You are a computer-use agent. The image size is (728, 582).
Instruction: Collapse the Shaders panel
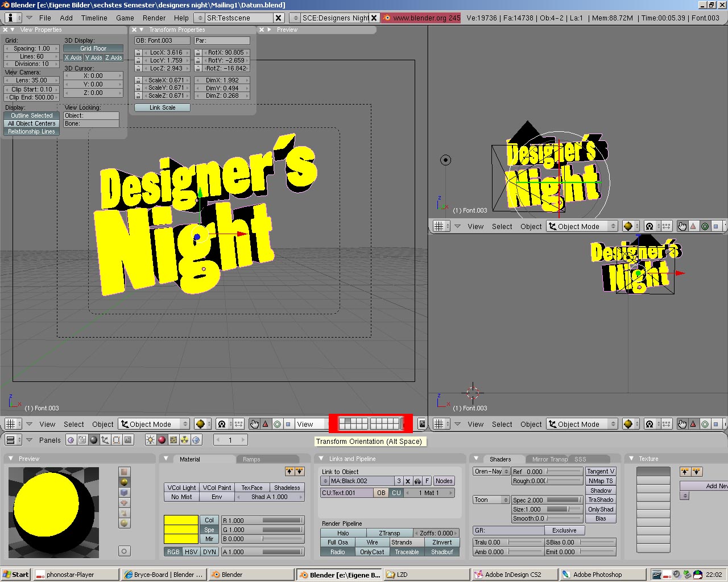point(477,459)
